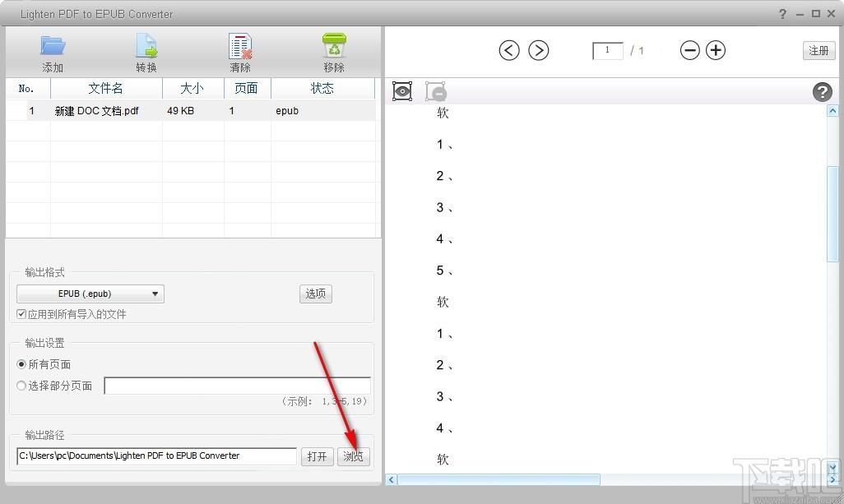844x504 pixels.
Task: Click the page range input field
Action: click(x=237, y=386)
